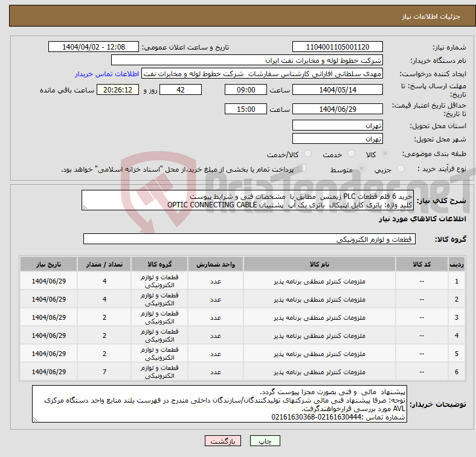Click the گروه کالا column header
Image resolution: width=476 pixels, height=457 pixels.
[159, 264]
